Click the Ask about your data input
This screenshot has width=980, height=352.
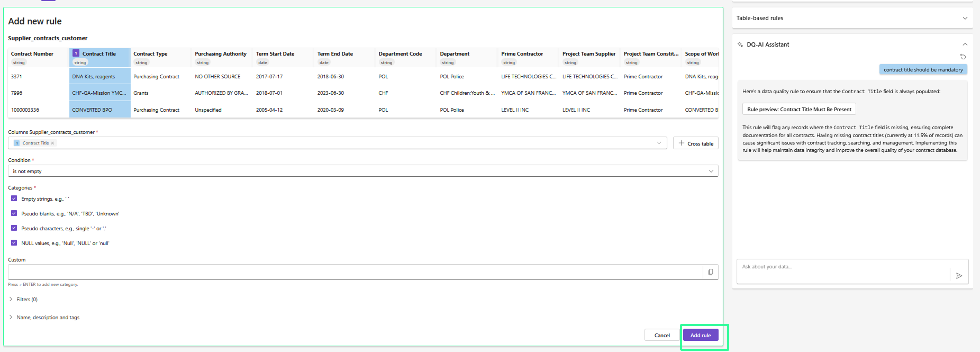click(843, 271)
